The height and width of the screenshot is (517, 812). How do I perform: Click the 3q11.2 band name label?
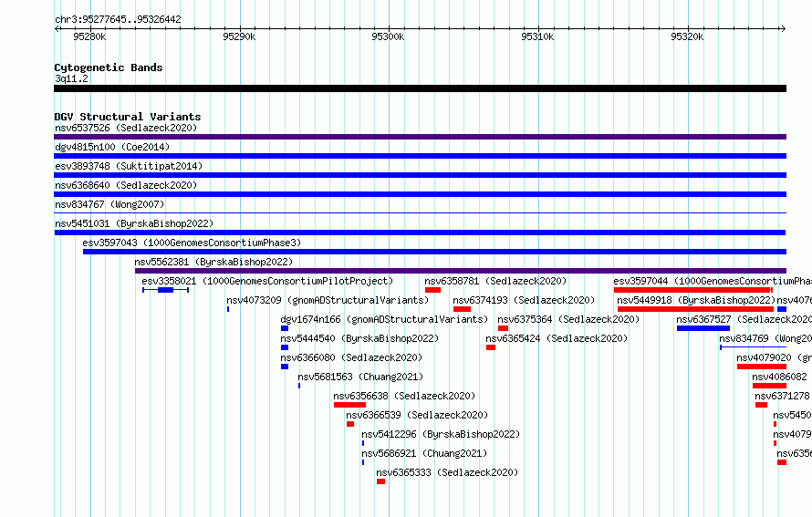click(71, 78)
